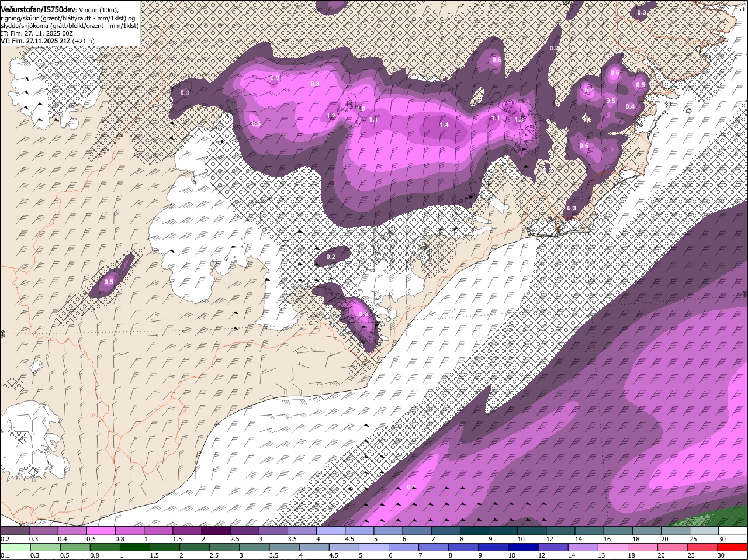Click the 1.2 value label on the map
This screenshot has height=560, width=748.
pos(331,116)
